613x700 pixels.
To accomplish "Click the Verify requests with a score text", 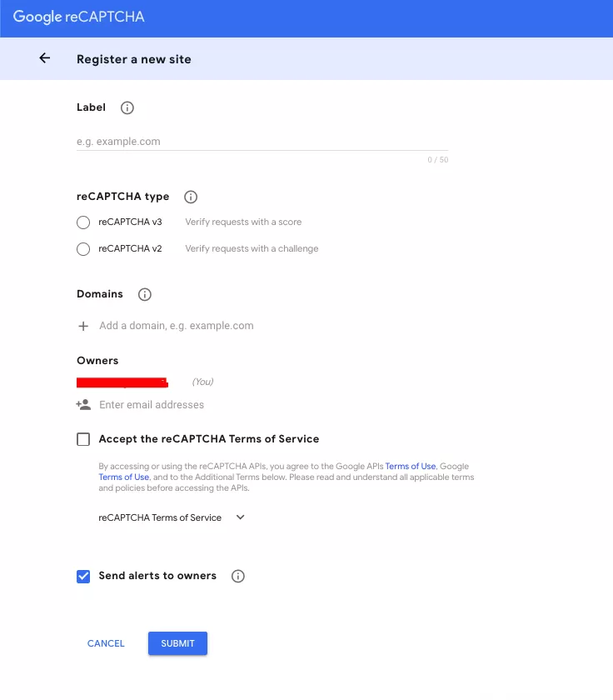I will pyautogui.click(x=243, y=222).
